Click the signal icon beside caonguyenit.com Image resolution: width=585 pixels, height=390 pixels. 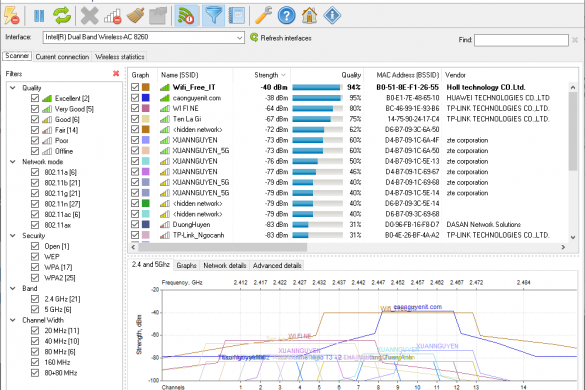(165, 98)
